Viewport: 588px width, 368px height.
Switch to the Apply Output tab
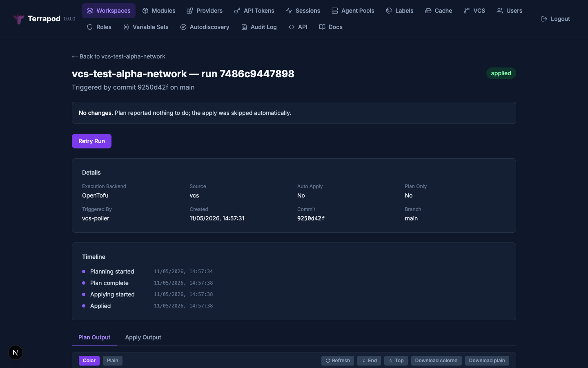click(143, 337)
